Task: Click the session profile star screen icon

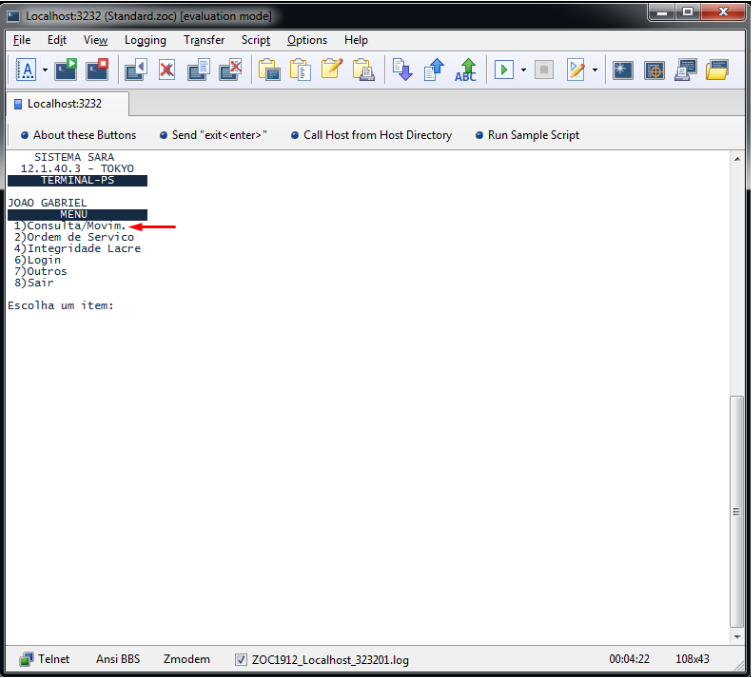Action: (623, 70)
